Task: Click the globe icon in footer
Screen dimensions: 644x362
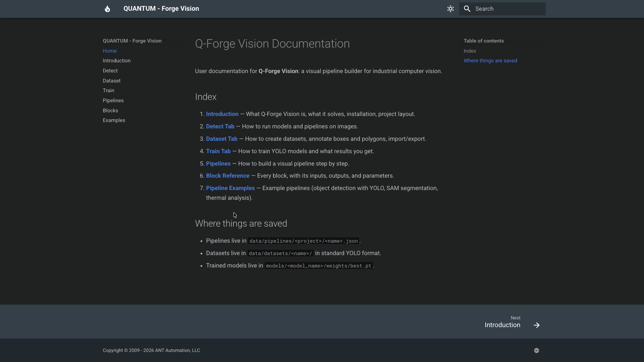Action: (x=537, y=351)
